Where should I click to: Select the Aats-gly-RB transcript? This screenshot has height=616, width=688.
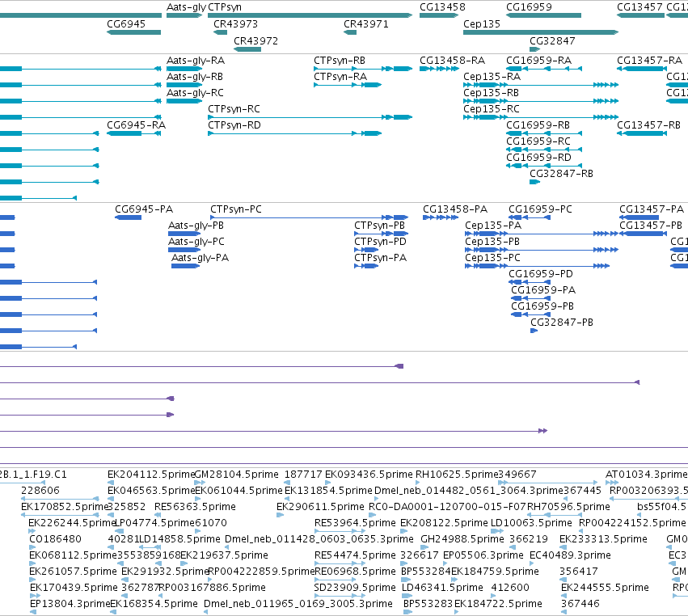pyautogui.click(x=184, y=85)
